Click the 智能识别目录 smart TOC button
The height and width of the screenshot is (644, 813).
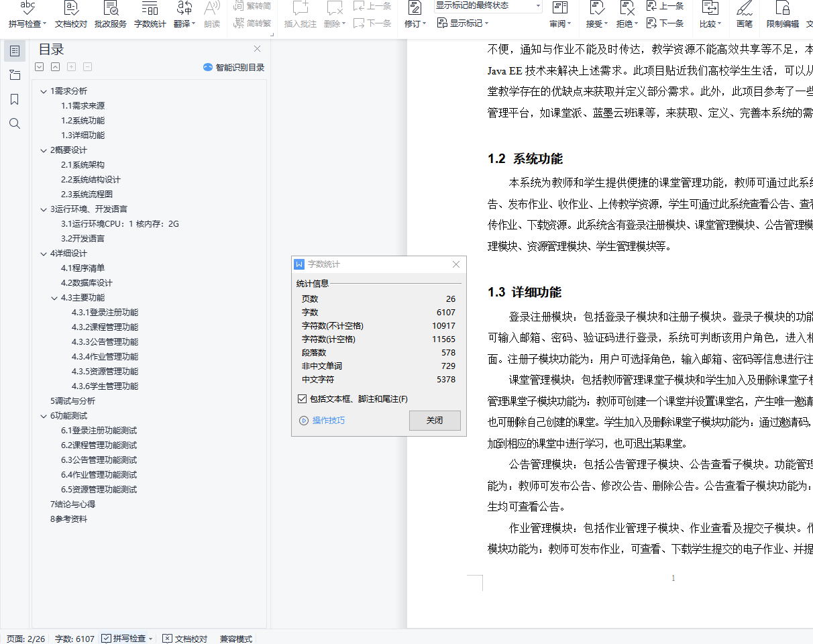[x=234, y=68]
